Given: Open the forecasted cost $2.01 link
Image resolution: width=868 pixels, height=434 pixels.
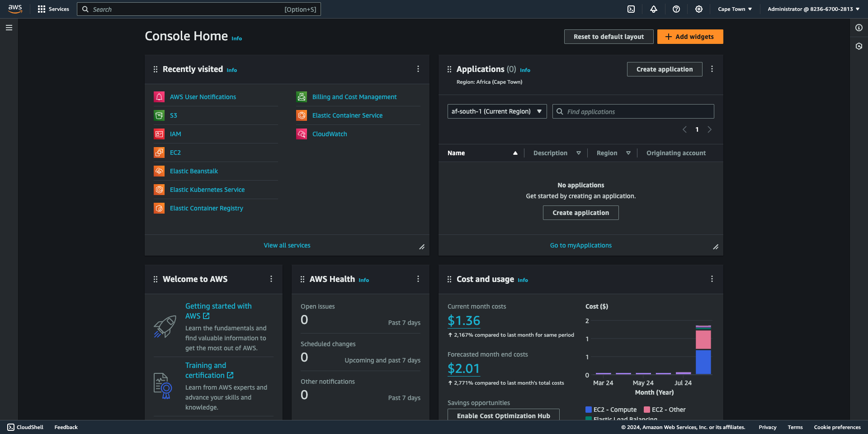Looking at the screenshot, I should (x=463, y=368).
